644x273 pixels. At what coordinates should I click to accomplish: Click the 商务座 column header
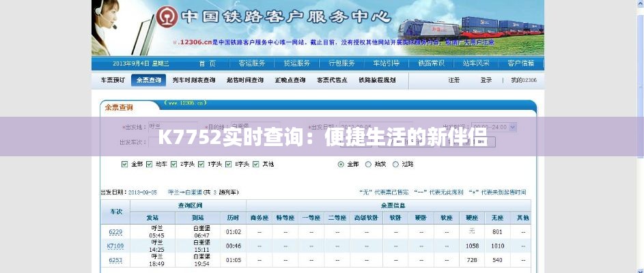coord(259,218)
